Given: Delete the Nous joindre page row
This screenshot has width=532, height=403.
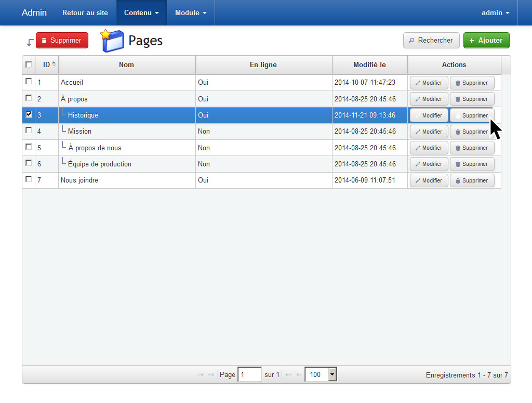Looking at the screenshot, I should (x=472, y=180).
